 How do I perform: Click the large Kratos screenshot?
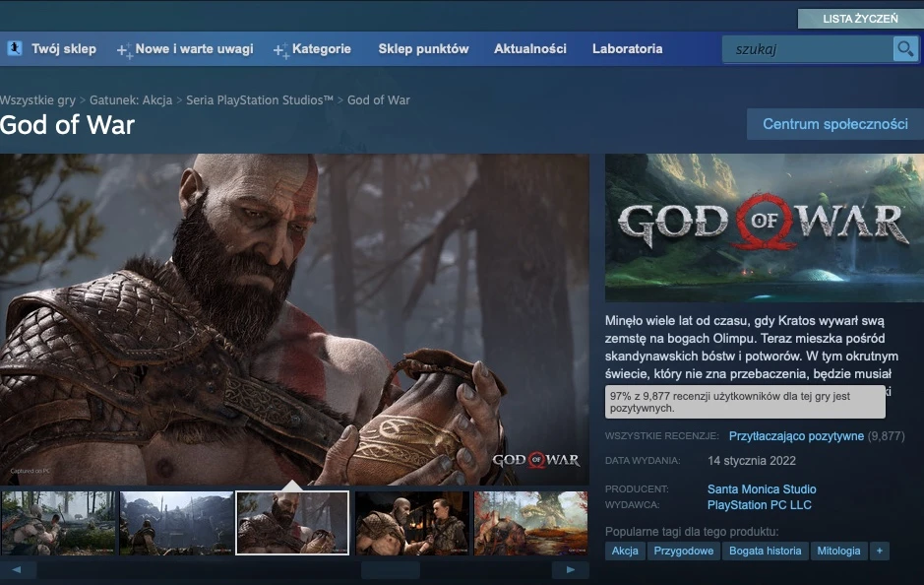click(x=294, y=320)
